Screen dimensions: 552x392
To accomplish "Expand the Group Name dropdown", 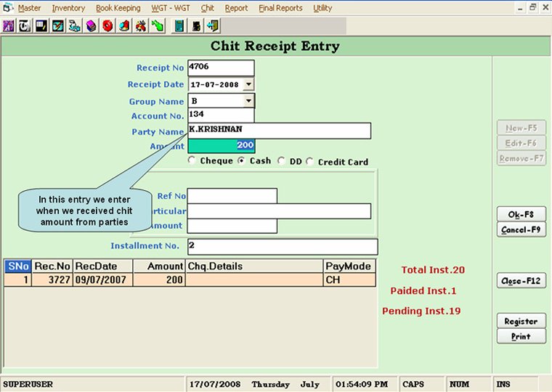I will pyautogui.click(x=248, y=102).
